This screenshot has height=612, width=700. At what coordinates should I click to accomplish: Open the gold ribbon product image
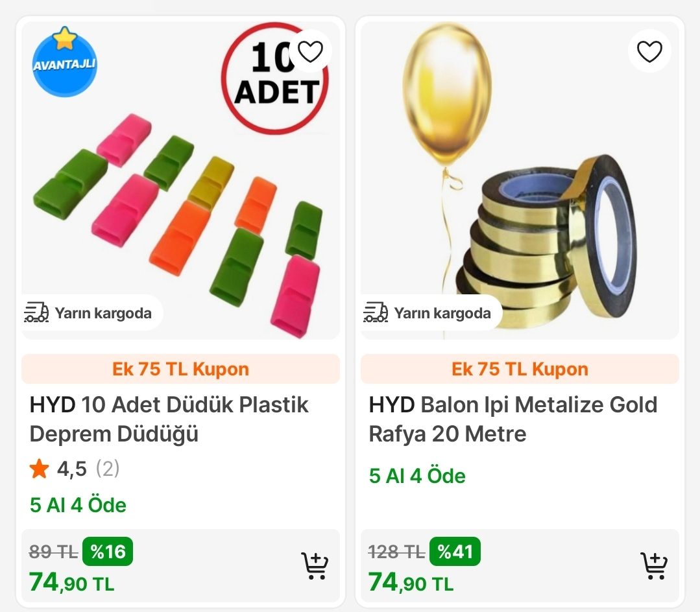(520, 181)
